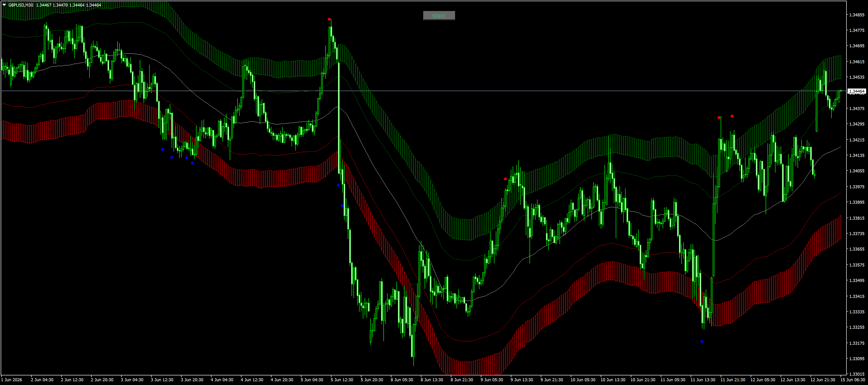Viewport: 868px width, 385px height.
Task: Click the time axis label 5 Jun 20:30
Action: click(x=372, y=380)
